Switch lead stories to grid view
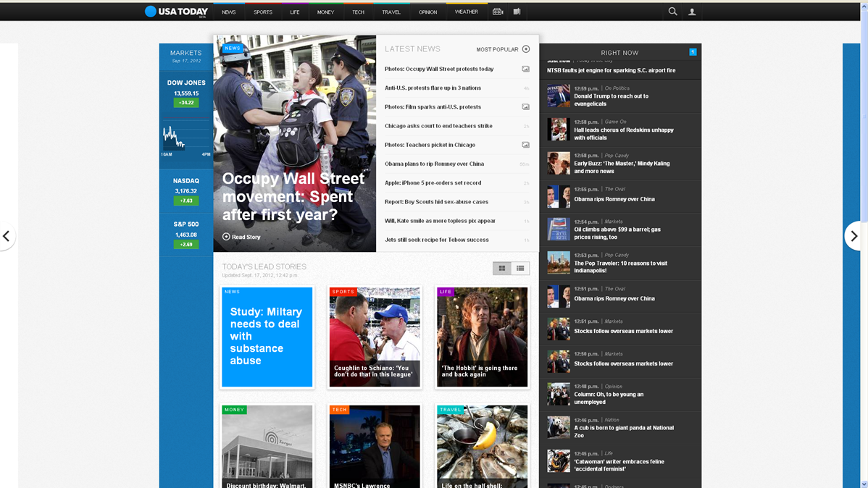 tap(501, 269)
